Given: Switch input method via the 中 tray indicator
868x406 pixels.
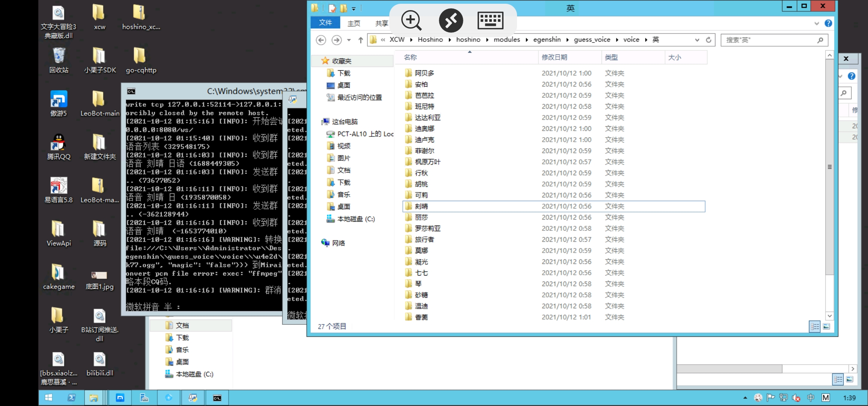Looking at the screenshot, I should [x=811, y=398].
